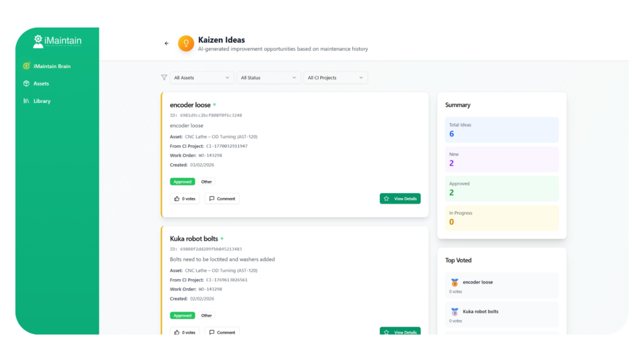Screen dimensions: 644x362
Task: Click the filter funnel icon
Action: [164, 78]
